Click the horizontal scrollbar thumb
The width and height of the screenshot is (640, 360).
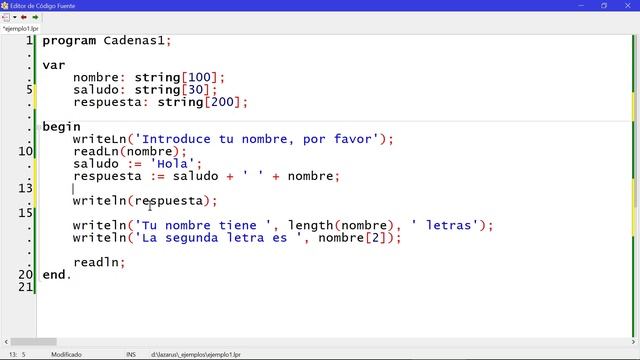coord(33,342)
